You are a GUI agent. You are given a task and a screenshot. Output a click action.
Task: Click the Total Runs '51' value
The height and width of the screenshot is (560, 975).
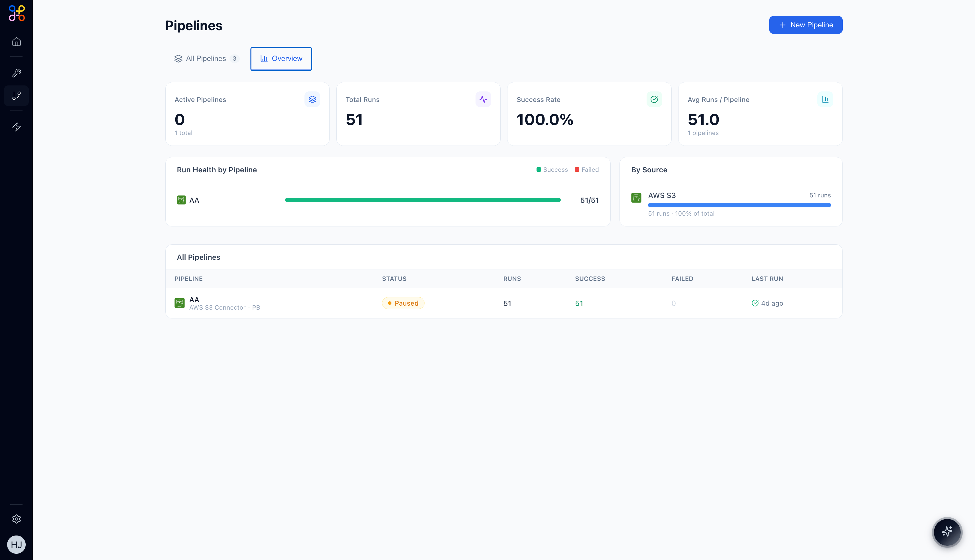354,120
